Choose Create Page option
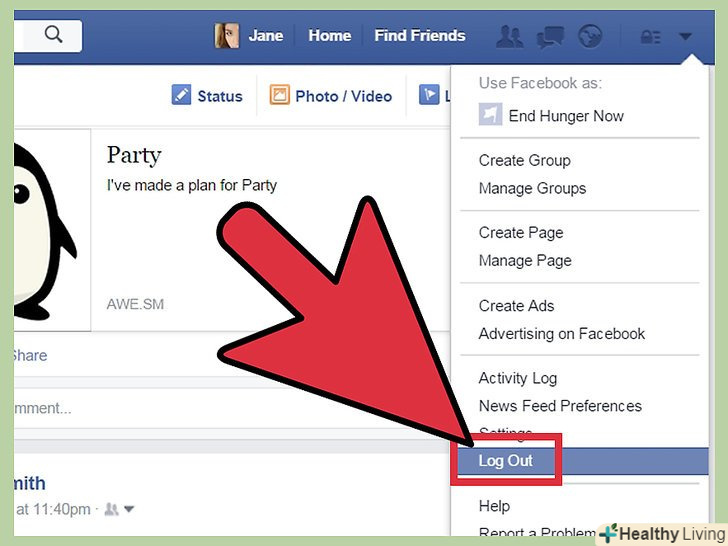The width and height of the screenshot is (728, 546). (x=521, y=233)
